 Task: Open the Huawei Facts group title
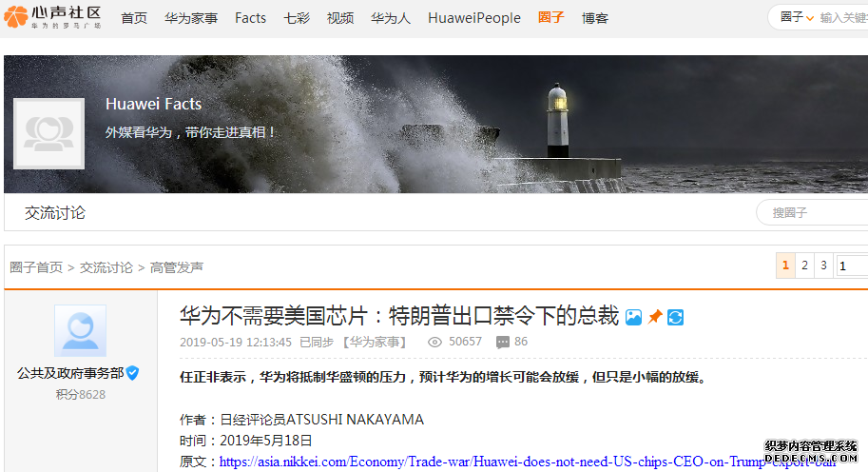point(153,104)
